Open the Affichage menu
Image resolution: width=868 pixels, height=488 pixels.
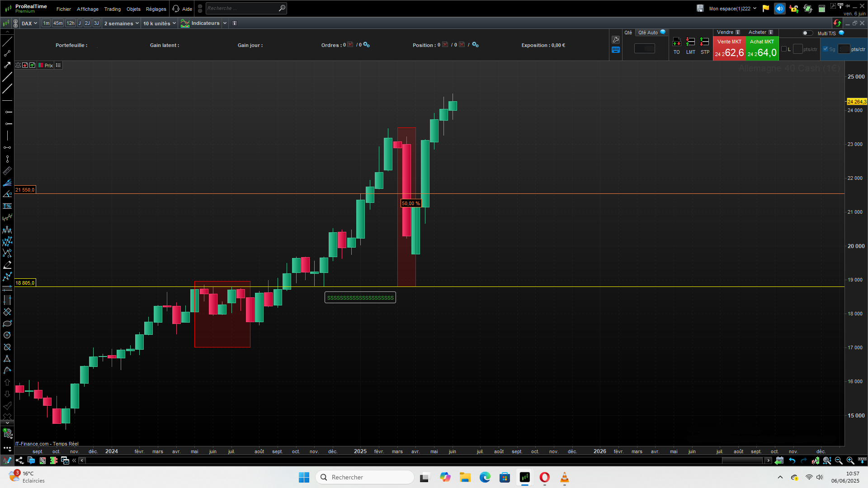pyautogui.click(x=87, y=9)
